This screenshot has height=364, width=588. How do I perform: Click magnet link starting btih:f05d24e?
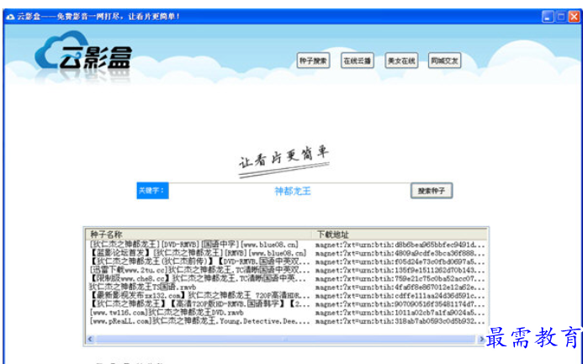(400, 261)
